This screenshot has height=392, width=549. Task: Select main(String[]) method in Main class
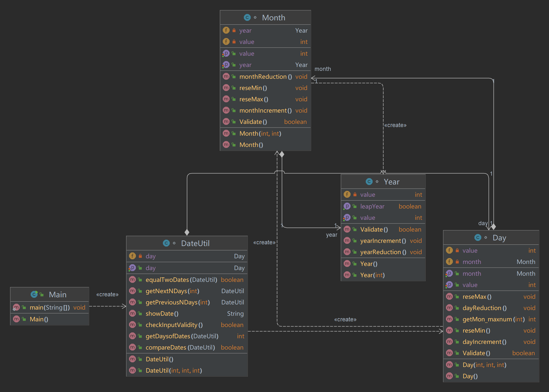[x=50, y=307]
